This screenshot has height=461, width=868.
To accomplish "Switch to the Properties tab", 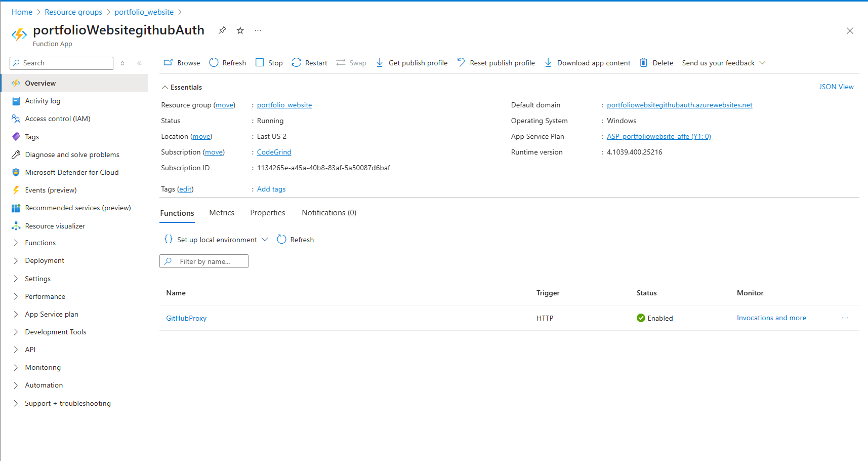I will tap(268, 213).
